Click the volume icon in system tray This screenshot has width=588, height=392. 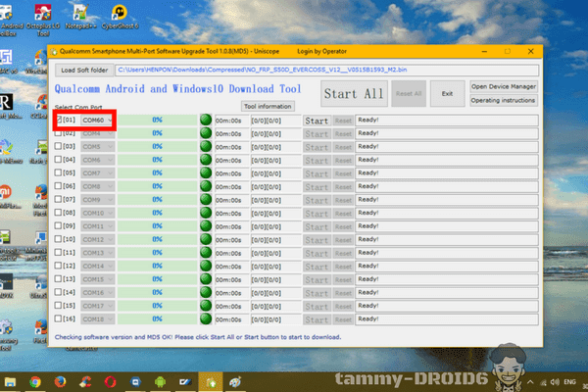click(555, 382)
